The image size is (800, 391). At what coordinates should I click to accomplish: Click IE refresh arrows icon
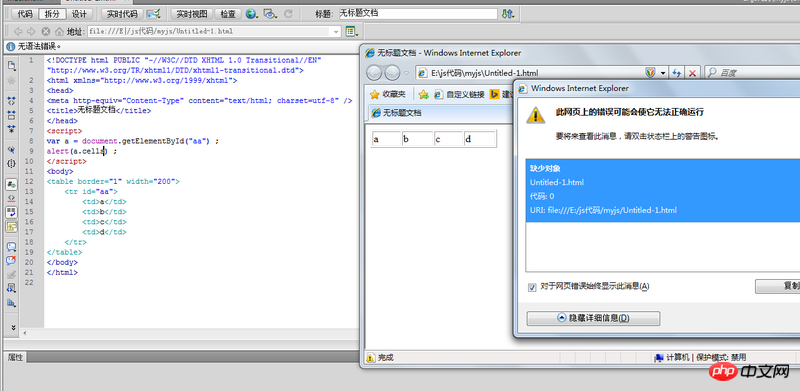point(677,73)
